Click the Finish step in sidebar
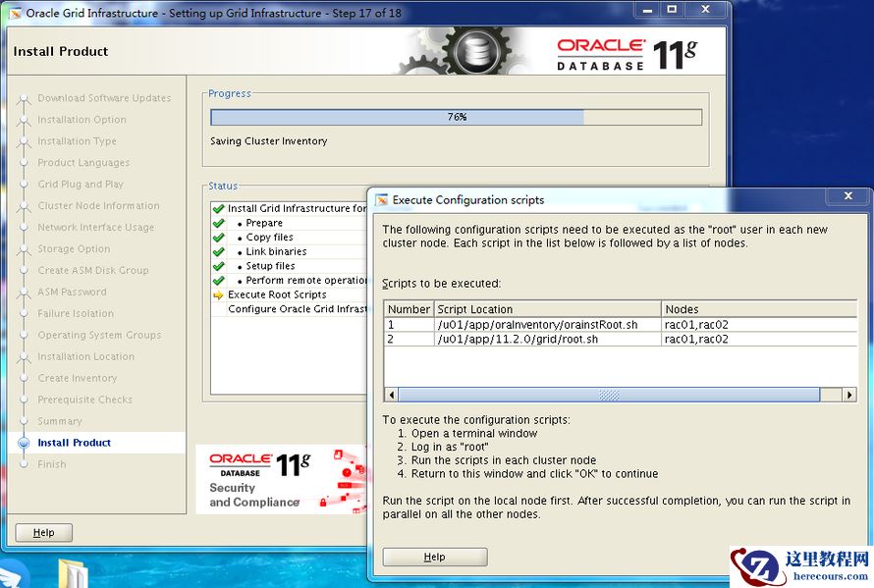This screenshot has width=874, height=588. (x=52, y=464)
